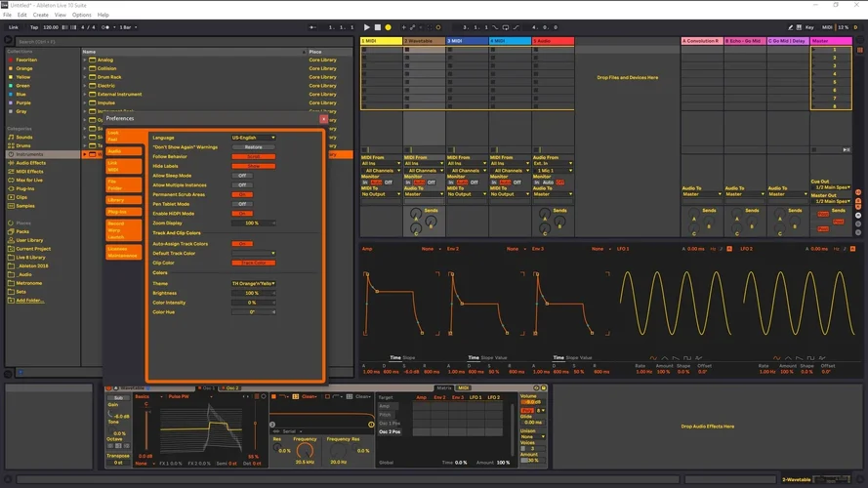Click the Tap tempo button

[34, 27]
